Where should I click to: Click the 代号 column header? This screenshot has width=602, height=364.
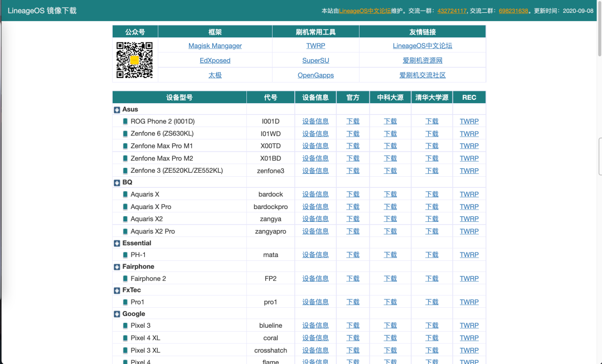(x=271, y=98)
